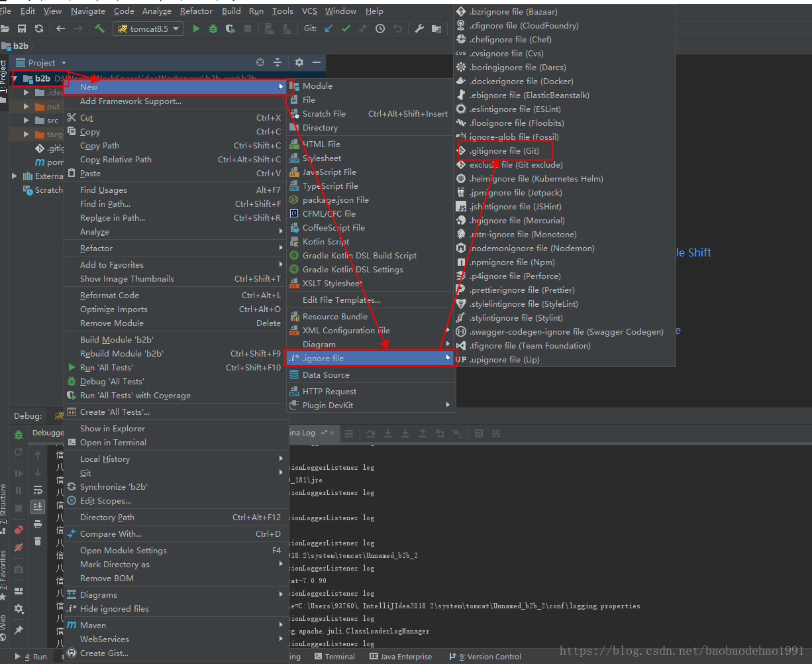Click the Debug bug icon in toolbar
Viewport: 812px width, 664px height.
point(213,28)
